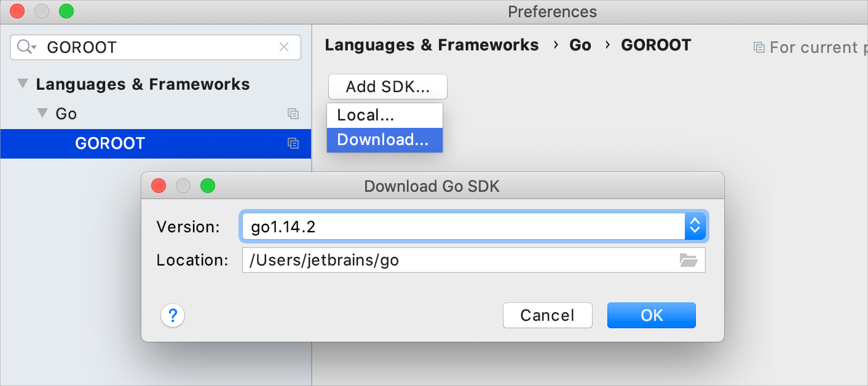Cancel the Go SDK download
Viewport: 868px width, 386px height.
547,315
